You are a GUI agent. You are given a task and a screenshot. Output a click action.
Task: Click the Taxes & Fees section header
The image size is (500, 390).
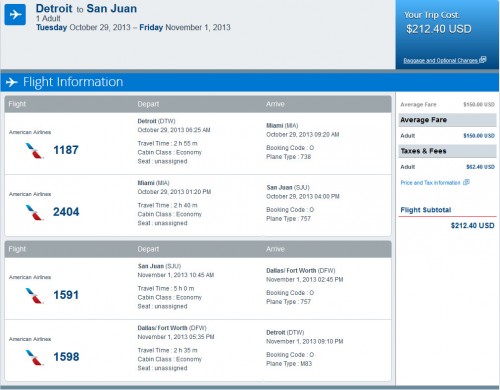click(x=447, y=151)
